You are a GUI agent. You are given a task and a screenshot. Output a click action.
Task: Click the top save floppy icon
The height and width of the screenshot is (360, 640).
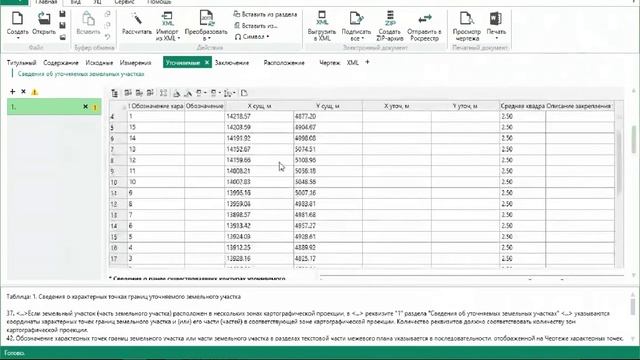click(x=62, y=14)
